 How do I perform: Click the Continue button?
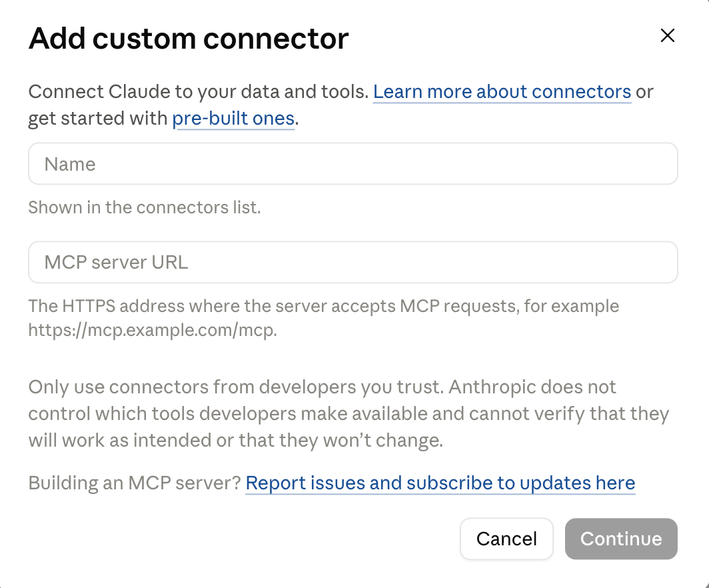tap(621, 539)
